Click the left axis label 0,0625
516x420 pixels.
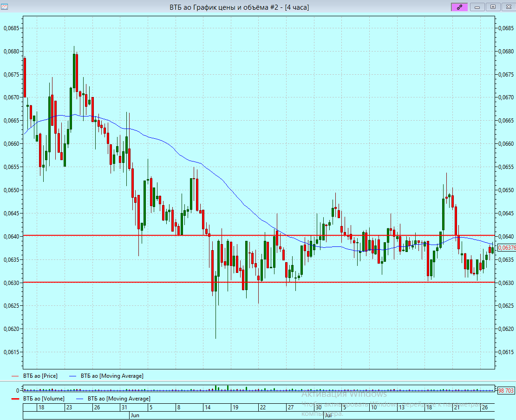[x=12, y=306]
